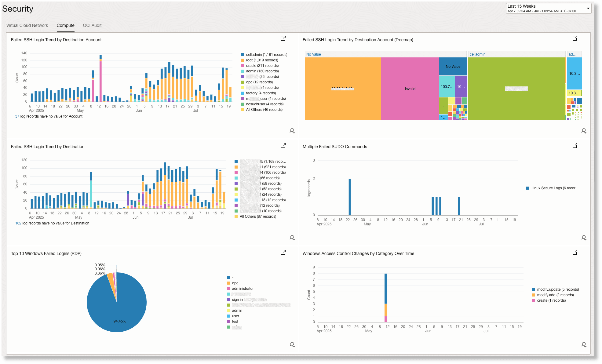Open Top 10 Windows Failed Logins in new window
The image size is (602, 364).
pyautogui.click(x=283, y=253)
